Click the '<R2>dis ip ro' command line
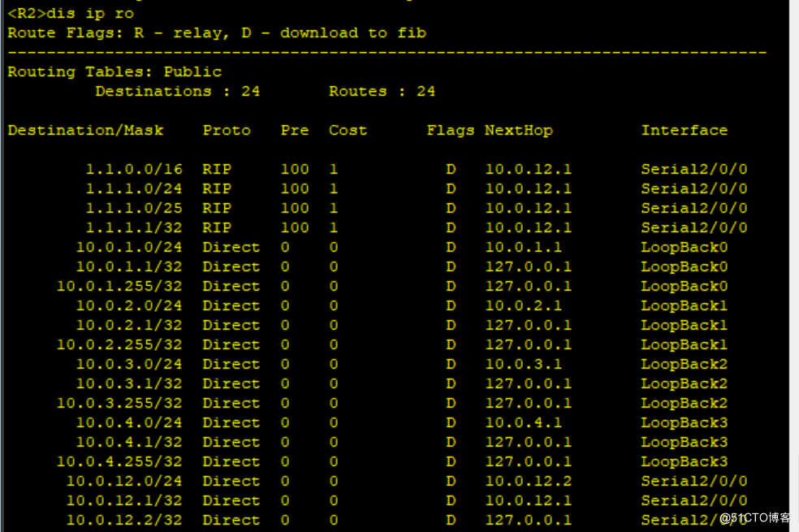The width and height of the screenshot is (799, 532). tap(71, 13)
